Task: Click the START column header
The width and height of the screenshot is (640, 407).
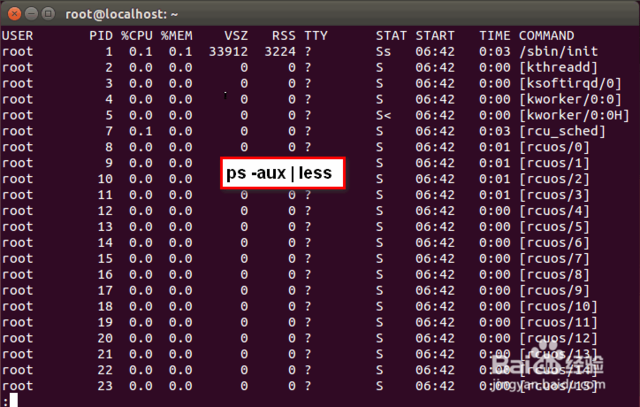Action: 435,36
